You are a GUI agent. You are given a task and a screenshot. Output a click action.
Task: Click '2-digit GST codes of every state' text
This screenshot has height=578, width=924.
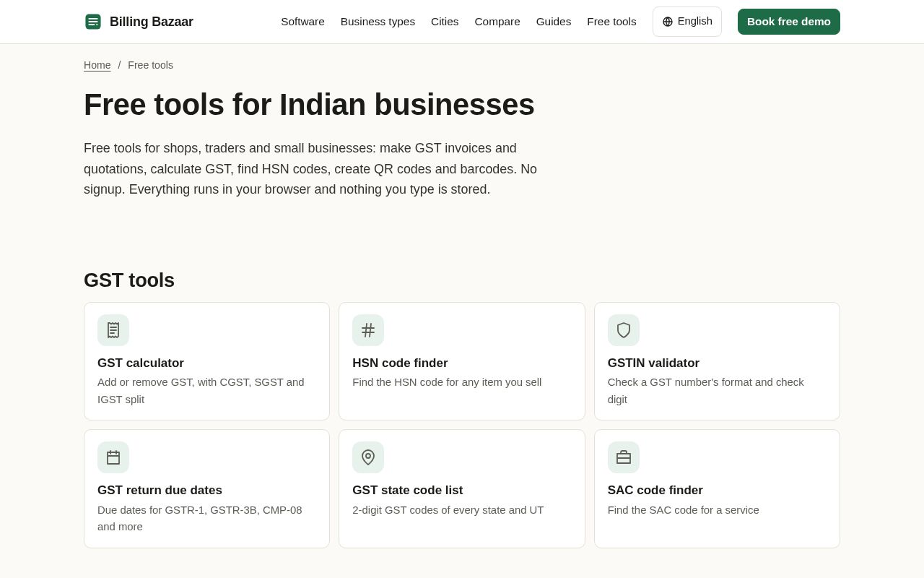(448, 510)
